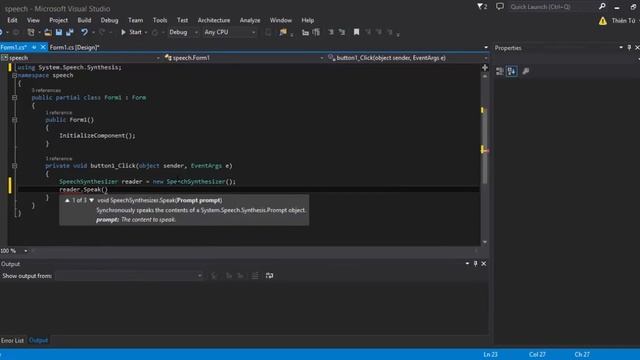Click the split editor icon above scrollbar
This screenshot has height=360, width=640.
tap(485, 67)
